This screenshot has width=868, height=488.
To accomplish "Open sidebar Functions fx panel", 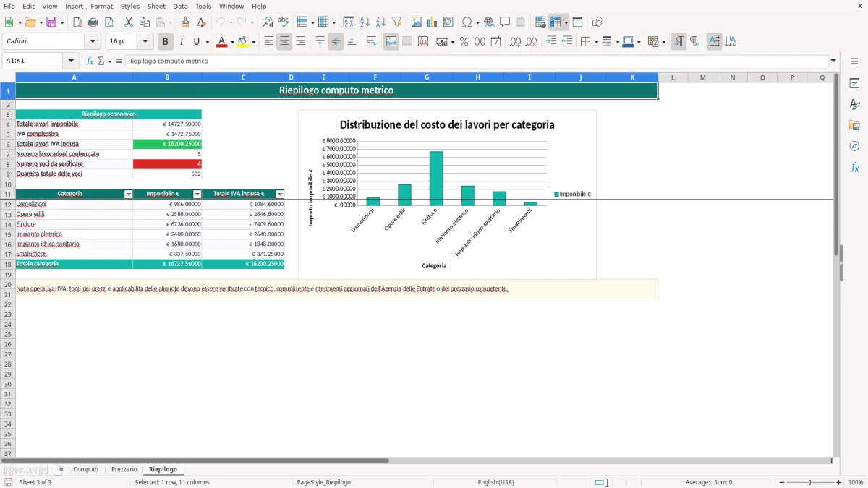I will coord(854,167).
